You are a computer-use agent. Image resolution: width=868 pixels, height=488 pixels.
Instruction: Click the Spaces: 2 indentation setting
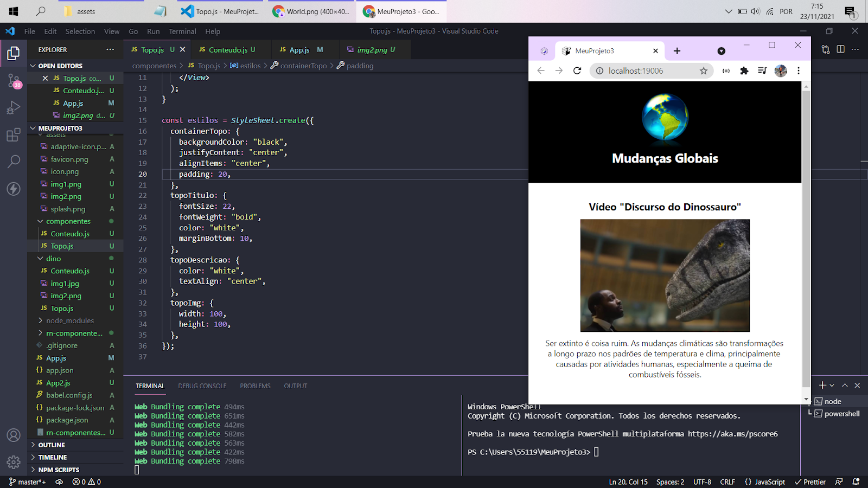click(x=670, y=481)
